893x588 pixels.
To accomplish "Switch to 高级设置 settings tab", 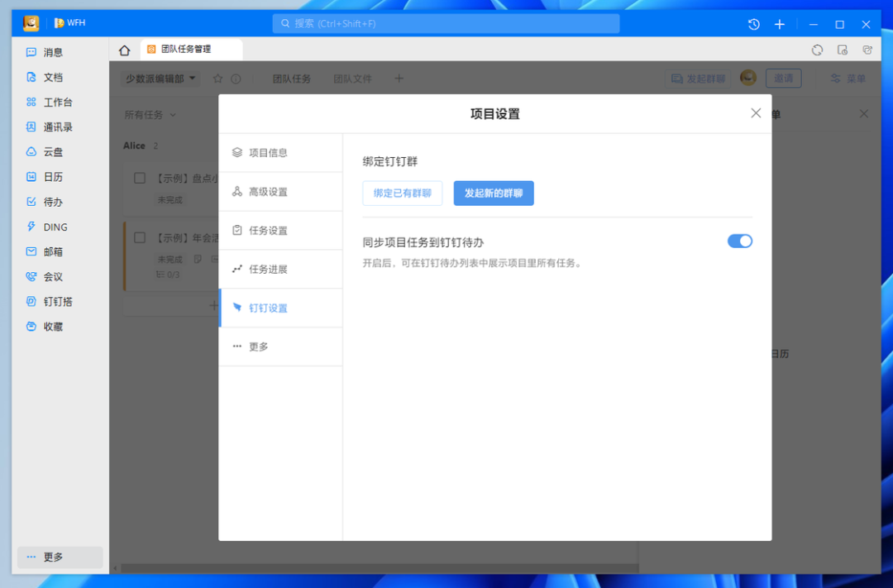I will (x=268, y=192).
